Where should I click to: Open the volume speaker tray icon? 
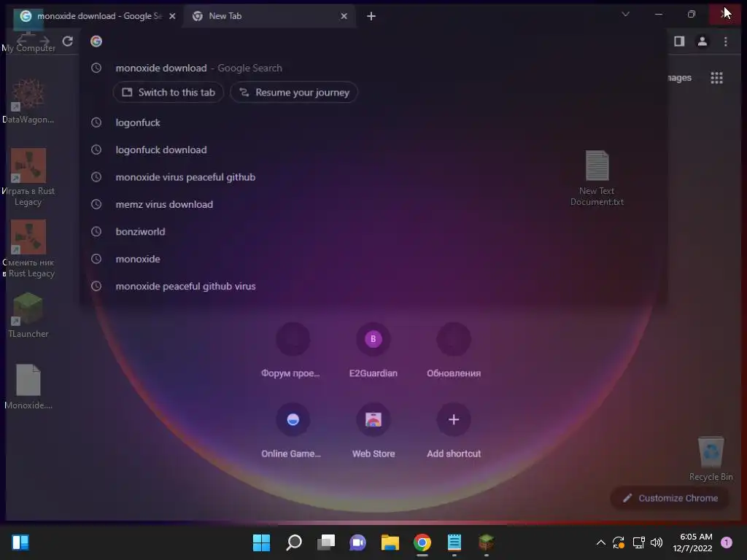click(x=657, y=542)
